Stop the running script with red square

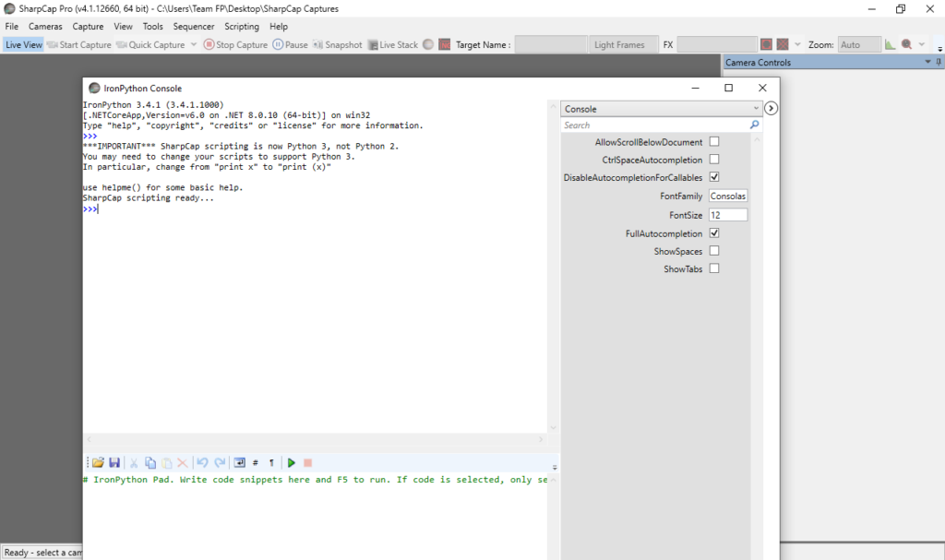(307, 462)
